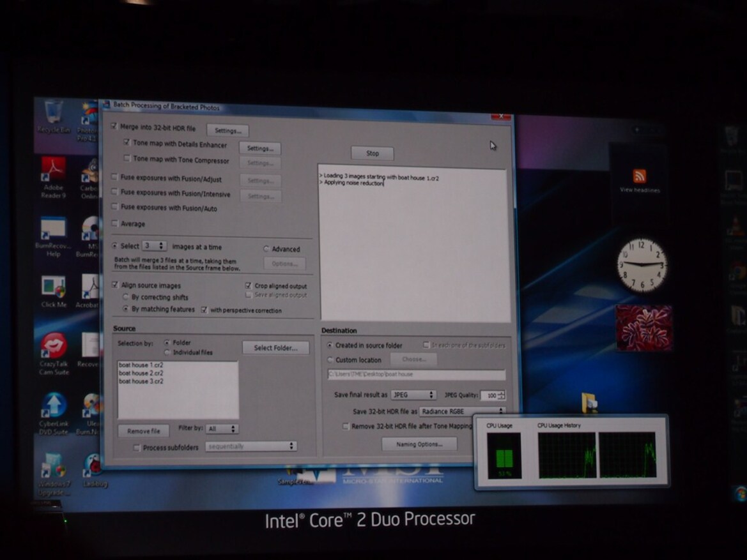Toggle Align source images checkbox
Viewport: 747px width, 560px height.
(x=115, y=285)
